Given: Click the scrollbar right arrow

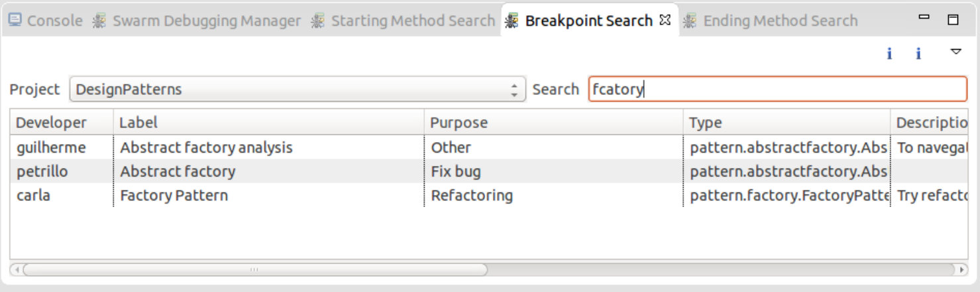Looking at the screenshot, I should [961, 269].
